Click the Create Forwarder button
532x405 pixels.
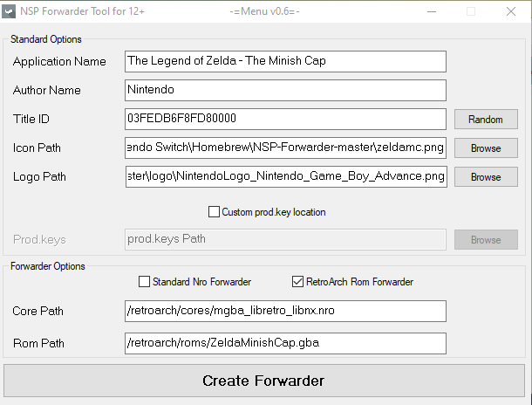click(264, 381)
